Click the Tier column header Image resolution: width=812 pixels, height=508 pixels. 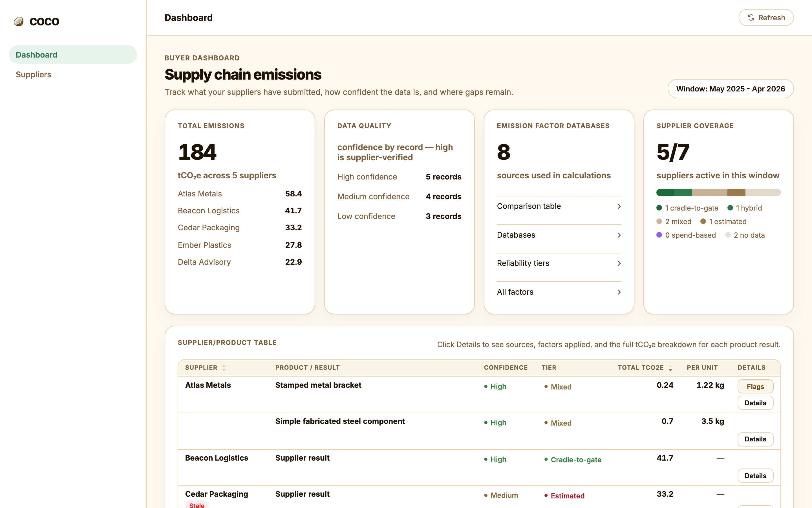[x=549, y=367]
